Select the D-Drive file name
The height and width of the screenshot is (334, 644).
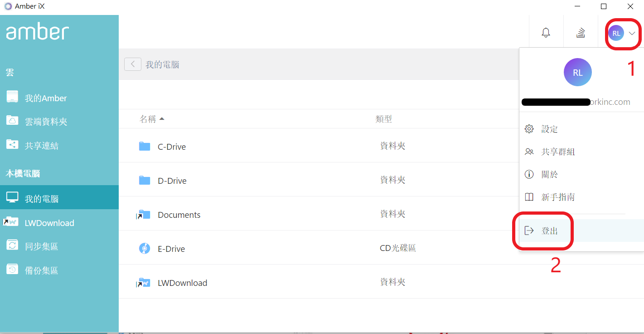[172, 181]
